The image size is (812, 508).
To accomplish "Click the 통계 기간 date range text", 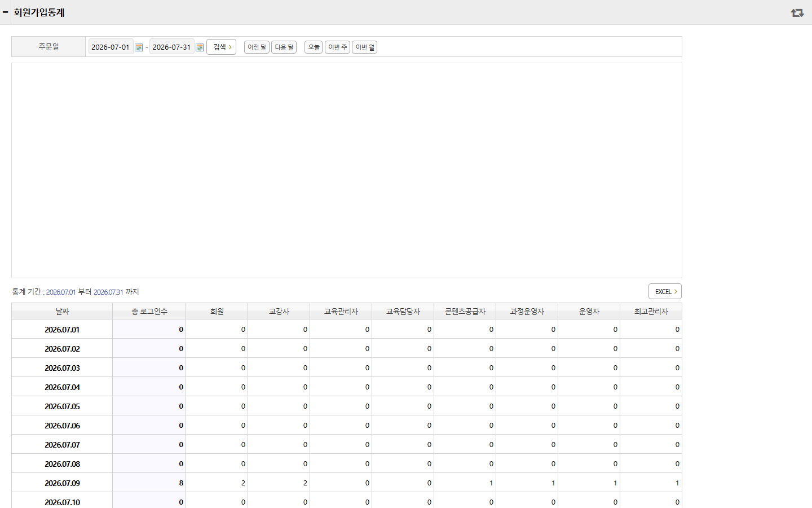I will pos(76,292).
